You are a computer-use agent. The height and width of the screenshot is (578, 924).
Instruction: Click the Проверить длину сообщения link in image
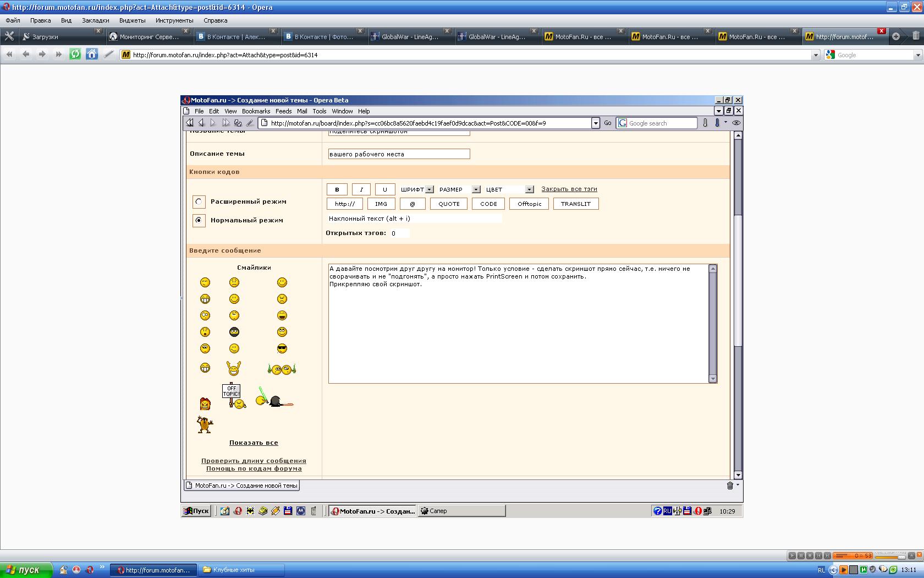254,461
